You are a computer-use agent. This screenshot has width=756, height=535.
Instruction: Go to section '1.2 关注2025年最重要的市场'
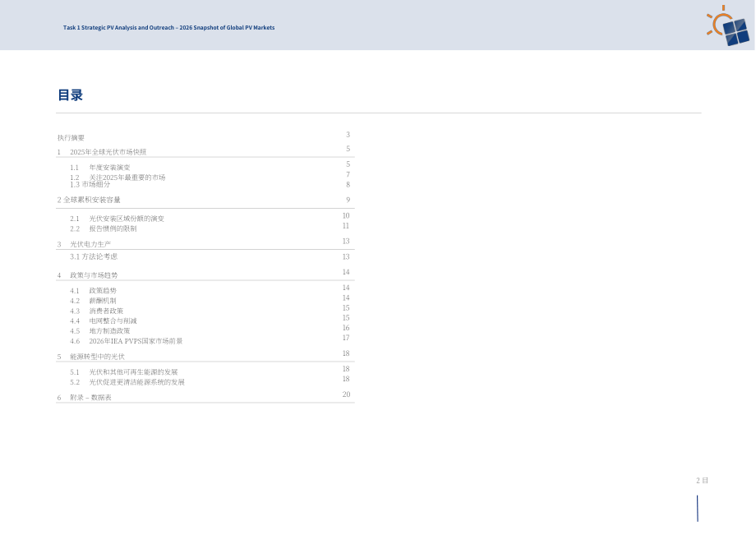118,178
